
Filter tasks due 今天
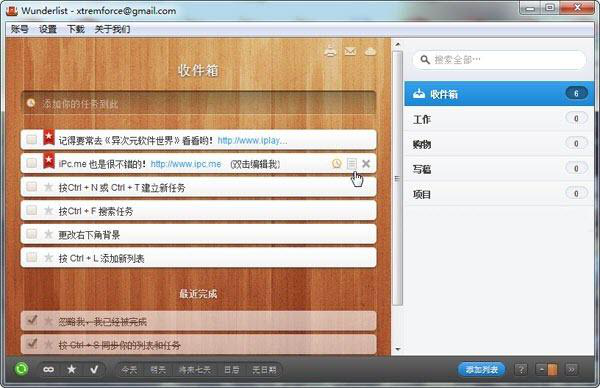[129, 370]
